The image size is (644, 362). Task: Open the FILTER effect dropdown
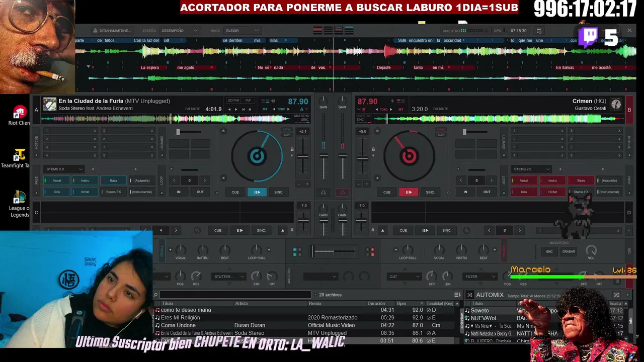click(x=480, y=277)
